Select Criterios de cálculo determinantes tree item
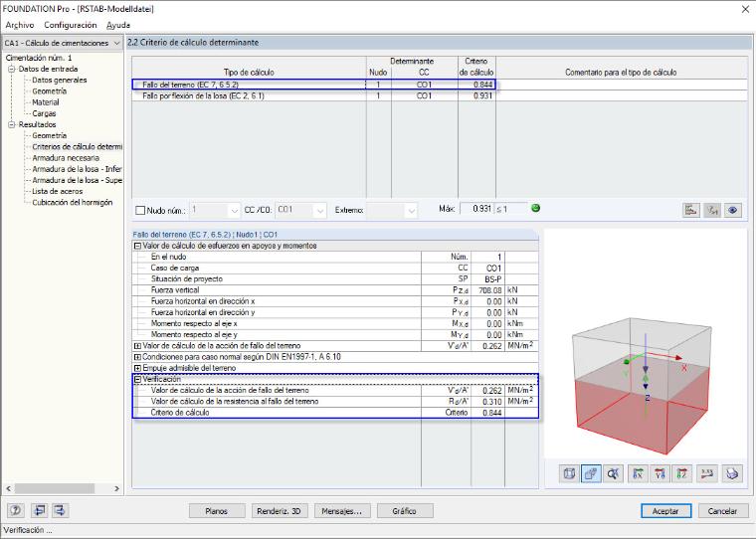Screen dimensions: 756x539 point(77,146)
